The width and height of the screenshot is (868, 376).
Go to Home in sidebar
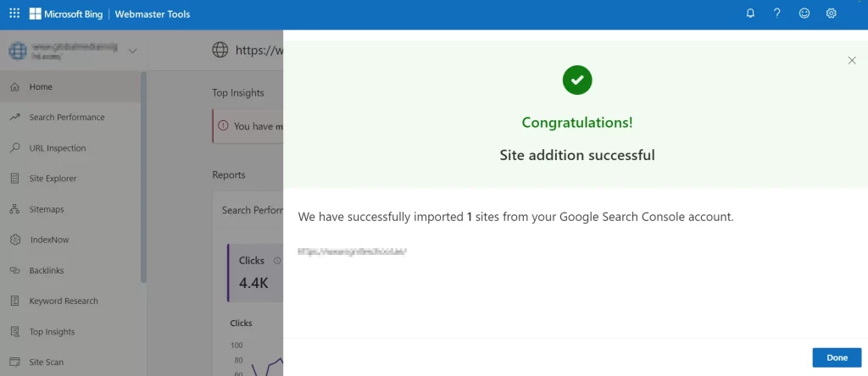click(x=41, y=87)
